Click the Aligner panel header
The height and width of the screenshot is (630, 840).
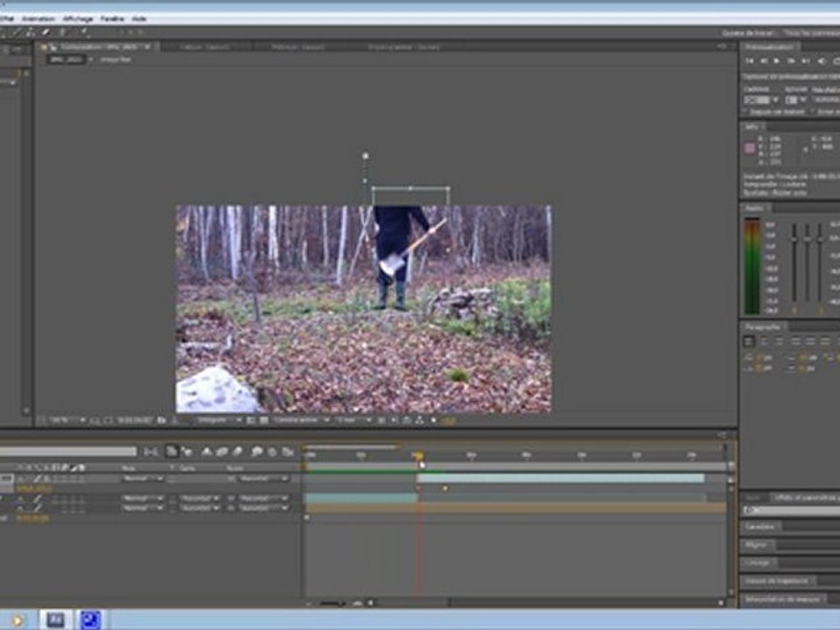coord(757,545)
